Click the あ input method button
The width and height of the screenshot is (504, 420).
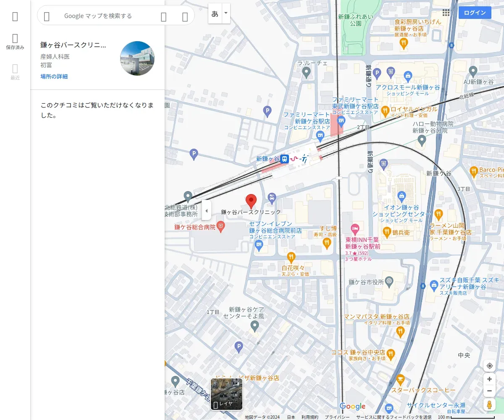click(215, 13)
